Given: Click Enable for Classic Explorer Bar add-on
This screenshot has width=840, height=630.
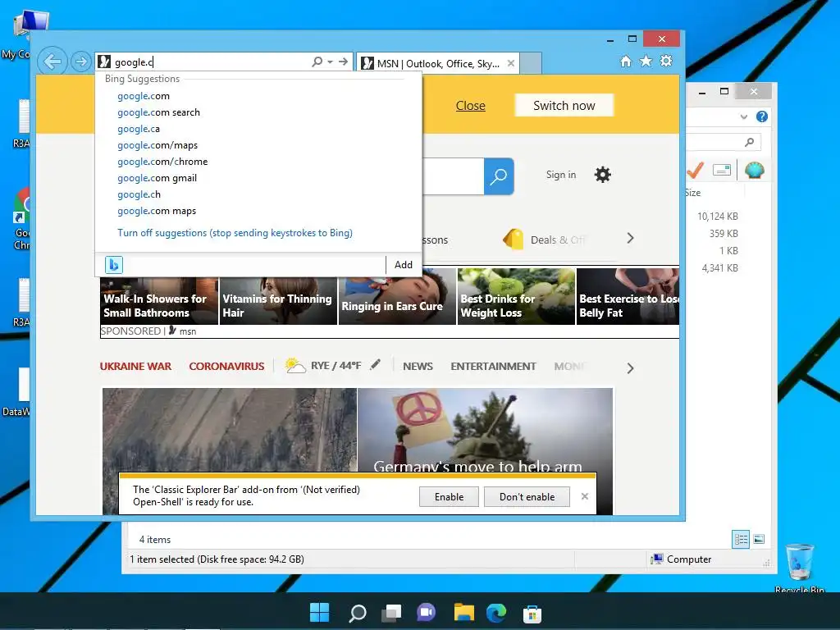Looking at the screenshot, I should click(x=449, y=497).
